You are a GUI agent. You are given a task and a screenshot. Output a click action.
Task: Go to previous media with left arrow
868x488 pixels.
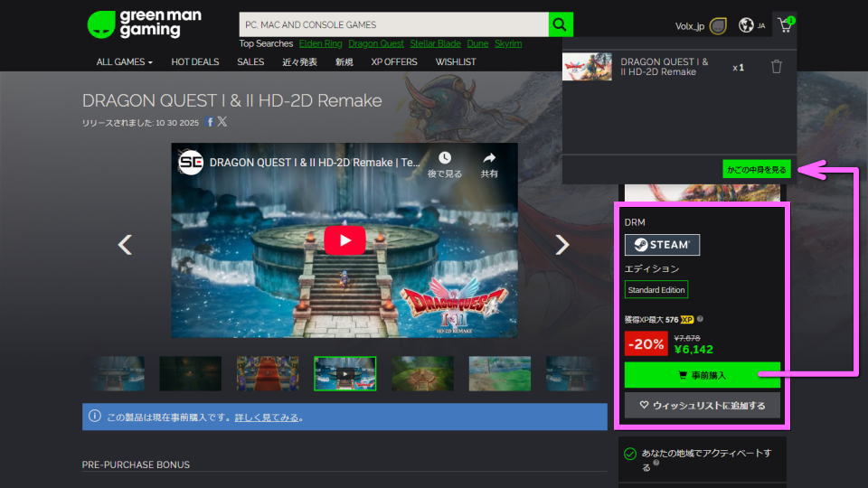(125, 245)
